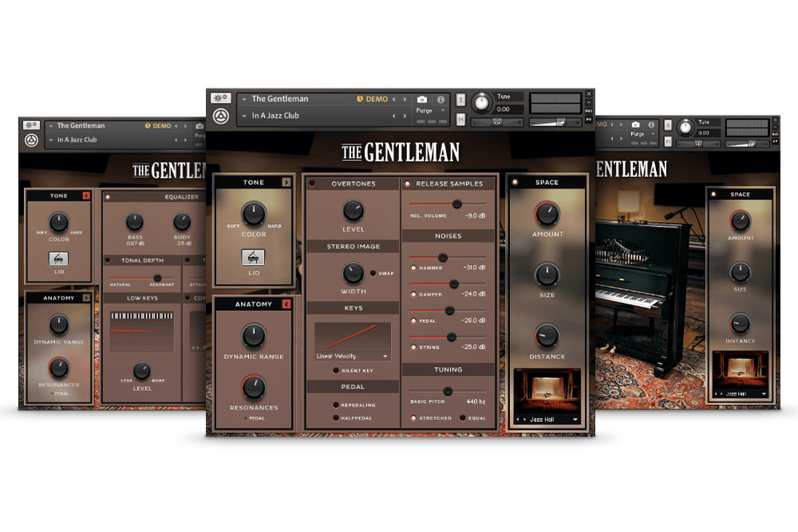
Task: Open Linear Velocity curve dropdown
Action: (x=353, y=356)
